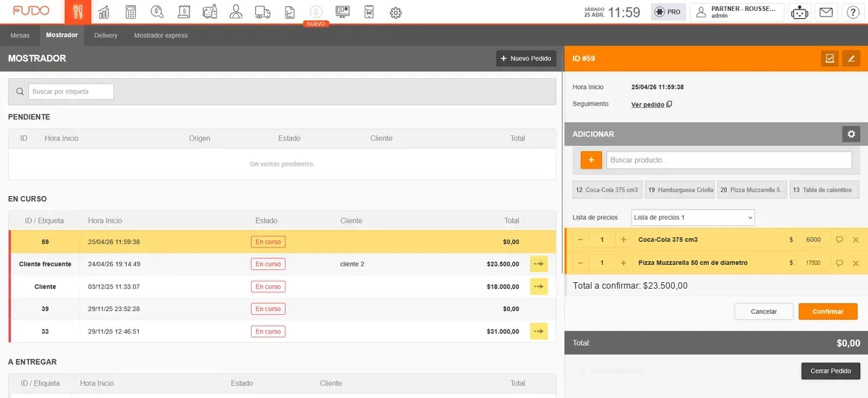Click the checkmark icon in ID #59 header
868x398 pixels.
pos(830,59)
